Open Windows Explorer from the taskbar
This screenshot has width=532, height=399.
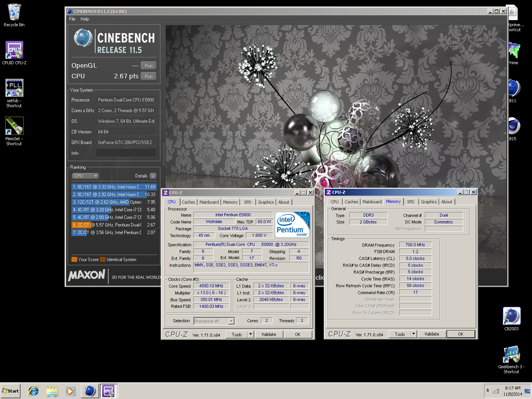click(x=52, y=391)
